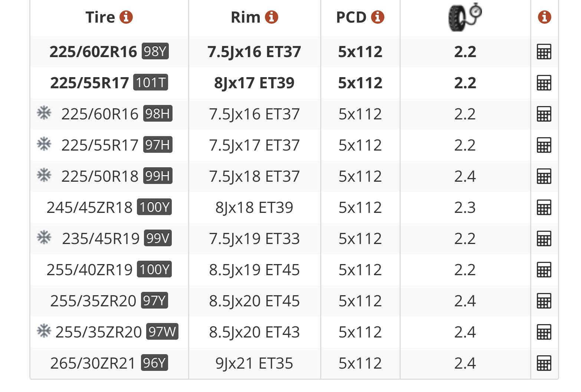Click snowflake icon beside 225/50R18 tire
The width and height of the screenshot is (581, 392).
(44, 175)
